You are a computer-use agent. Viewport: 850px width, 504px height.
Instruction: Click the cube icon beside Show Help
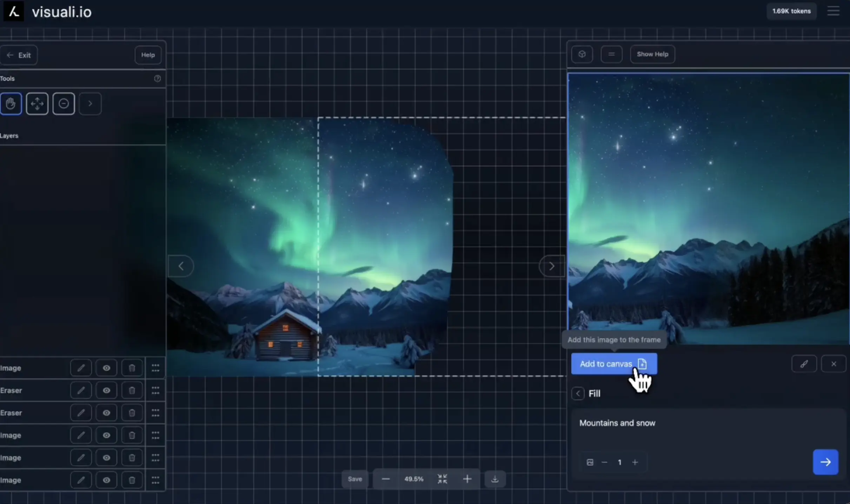tap(582, 54)
